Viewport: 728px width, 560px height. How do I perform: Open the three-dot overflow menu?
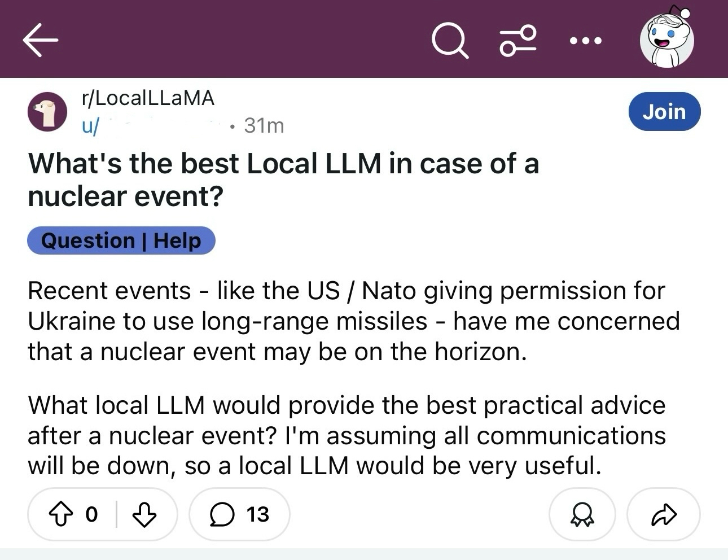click(x=586, y=39)
